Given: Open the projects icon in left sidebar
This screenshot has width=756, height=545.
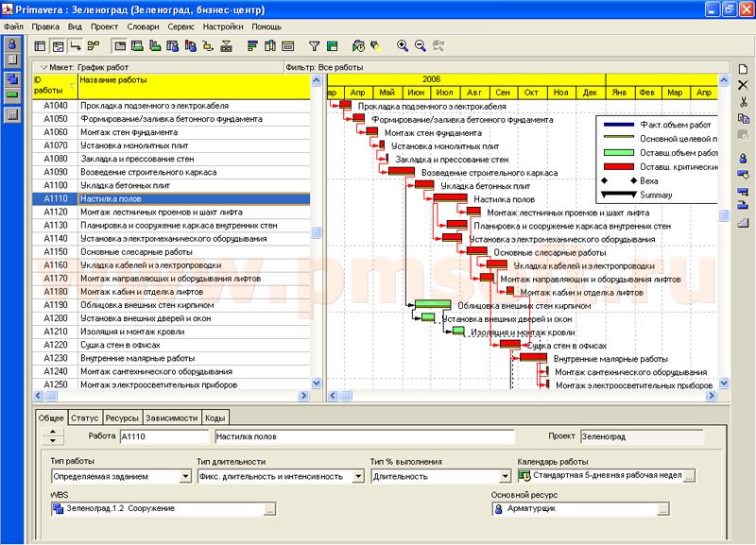Looking at the screenshot, I should click(x=12, y=78).
